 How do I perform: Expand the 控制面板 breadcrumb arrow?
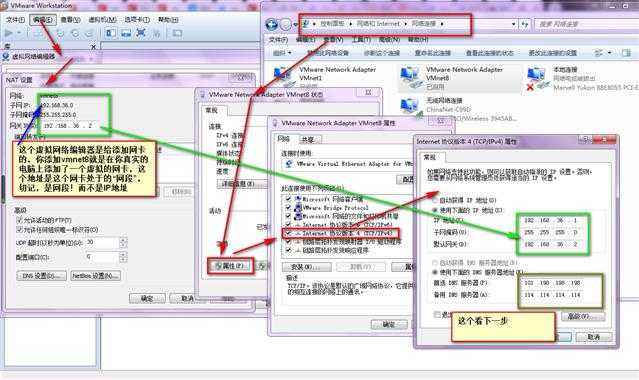350,24
